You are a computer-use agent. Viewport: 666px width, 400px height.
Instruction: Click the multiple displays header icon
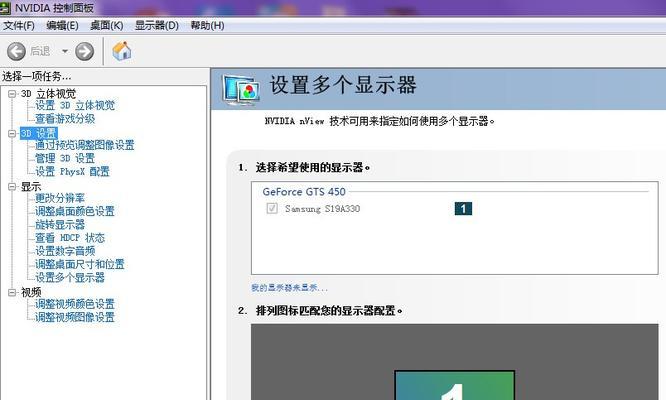click(x=240, y=90)
